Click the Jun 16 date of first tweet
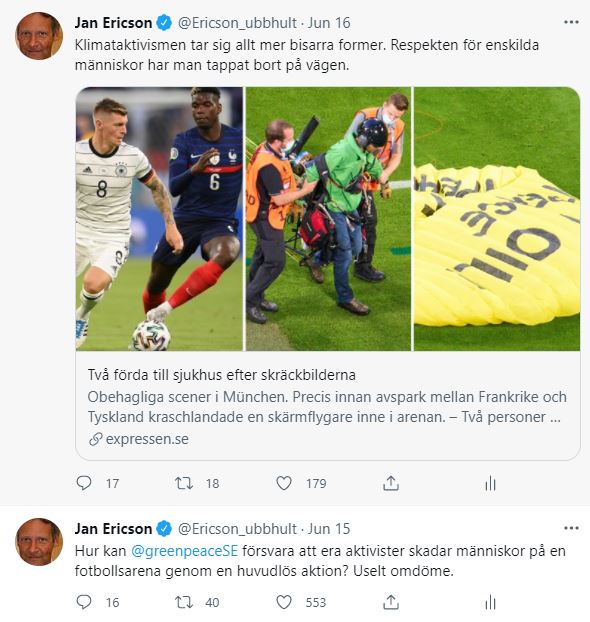This screenshot has width=590, height=622. (x=329, y=23)
